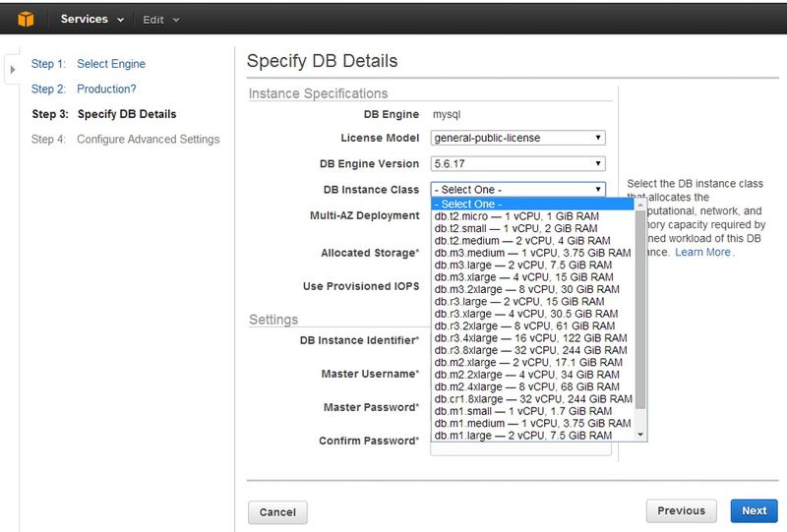Pick db.r3.8xlarge with 244 GiB RAM
The height and width of the screenshot is (532, 787).
coord(530,350)
